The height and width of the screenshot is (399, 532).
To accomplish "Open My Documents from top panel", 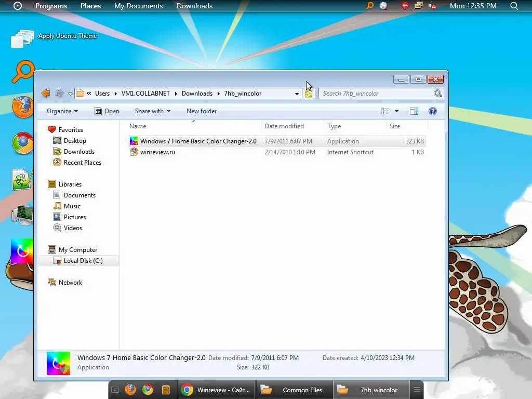I will pos(138,6).
